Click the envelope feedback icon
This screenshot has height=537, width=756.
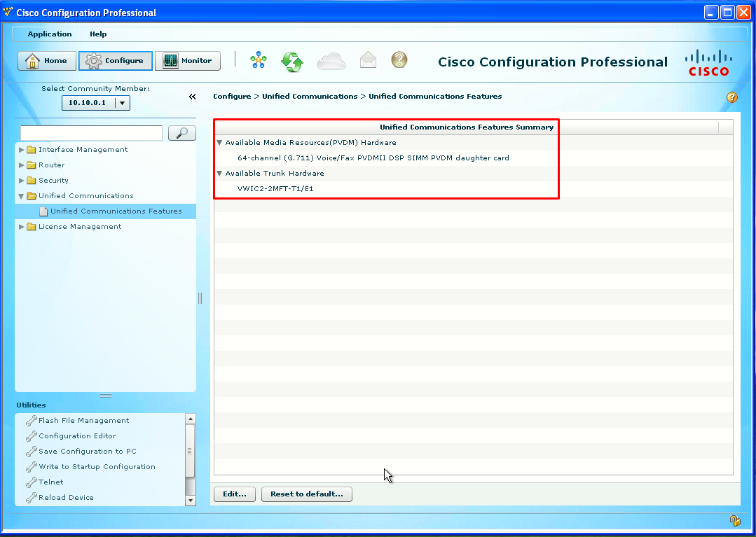tap(368, 60)
